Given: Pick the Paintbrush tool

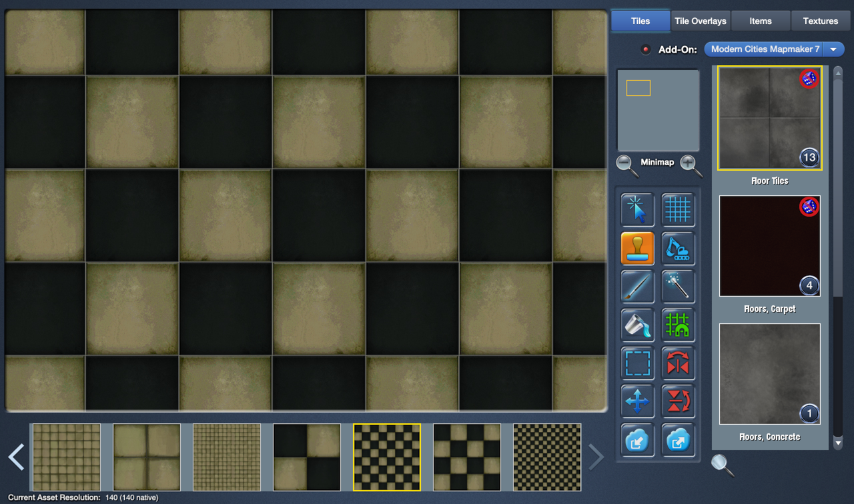Looking at the screenshot, I should point(637,287).
